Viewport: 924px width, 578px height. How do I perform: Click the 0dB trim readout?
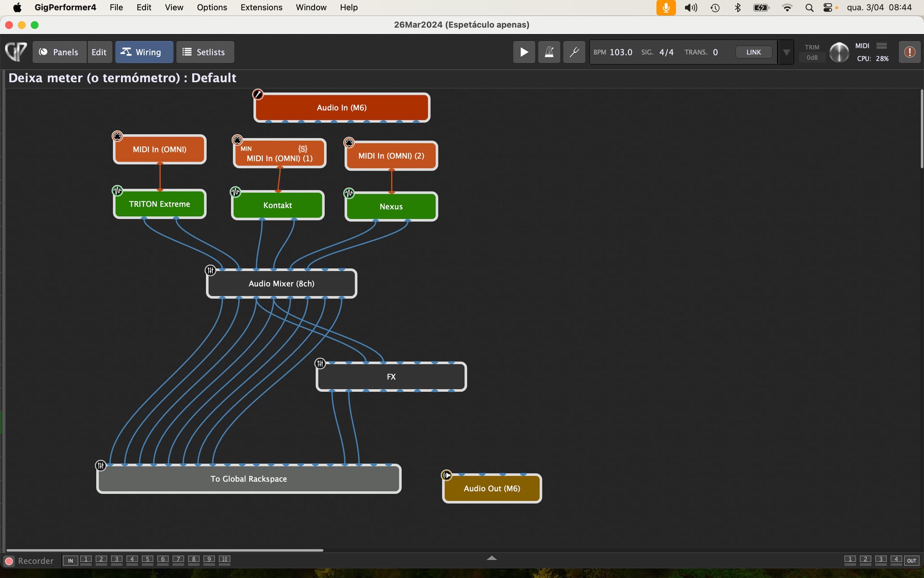pyautogui.click(x=812, y=58)
